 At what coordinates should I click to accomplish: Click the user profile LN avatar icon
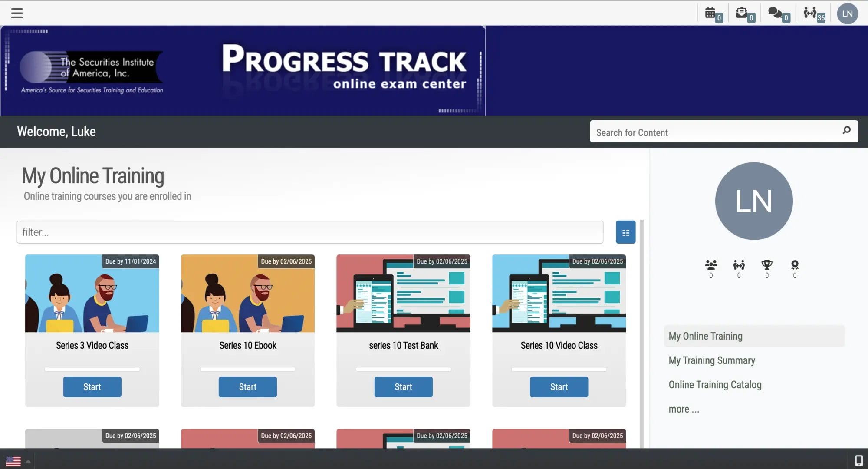[x=848, y=13]
